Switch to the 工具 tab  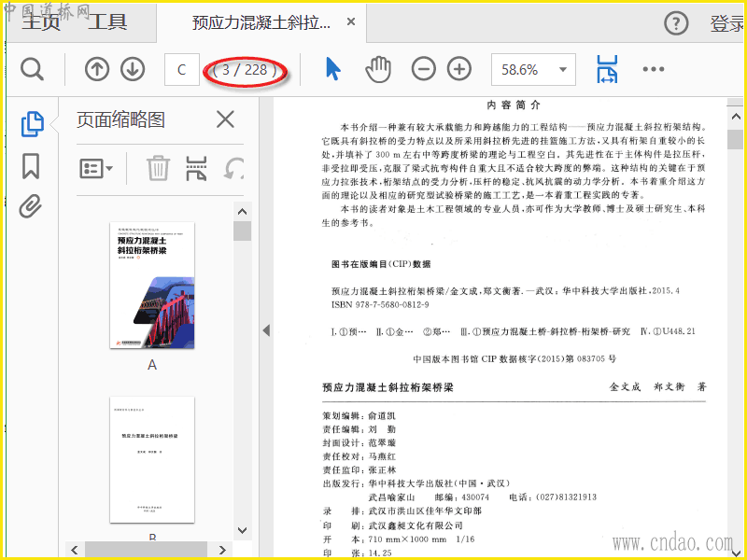click(107, 21)
